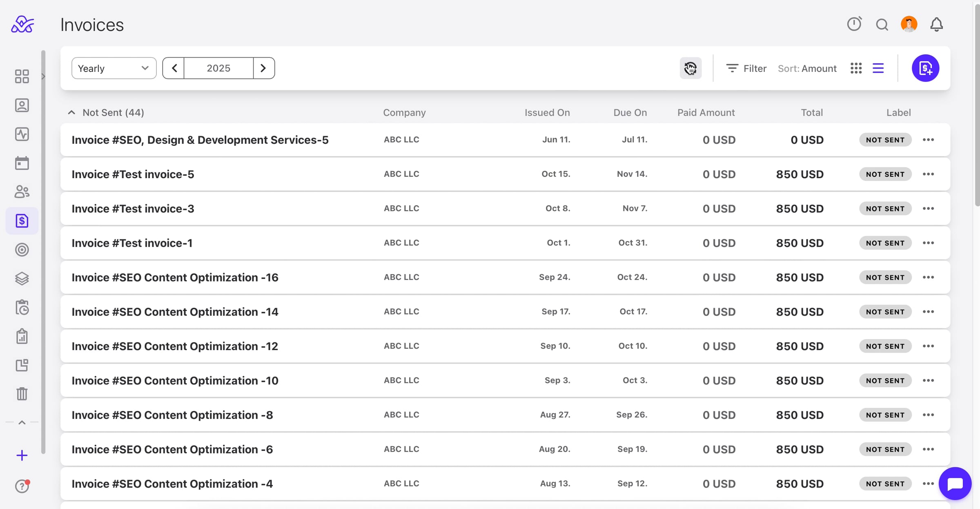Select the Invoices dollar icon in sidebar

22,221
